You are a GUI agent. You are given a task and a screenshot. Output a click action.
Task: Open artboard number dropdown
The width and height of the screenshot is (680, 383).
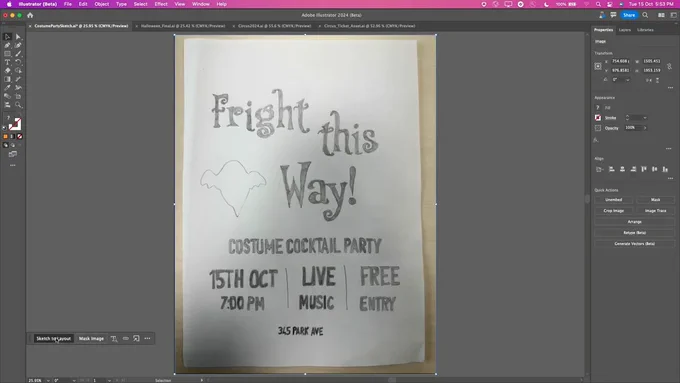tap(109, 380)
